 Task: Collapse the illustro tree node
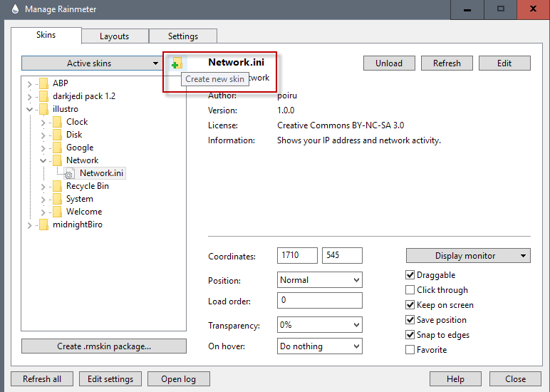tap(29, 110)
